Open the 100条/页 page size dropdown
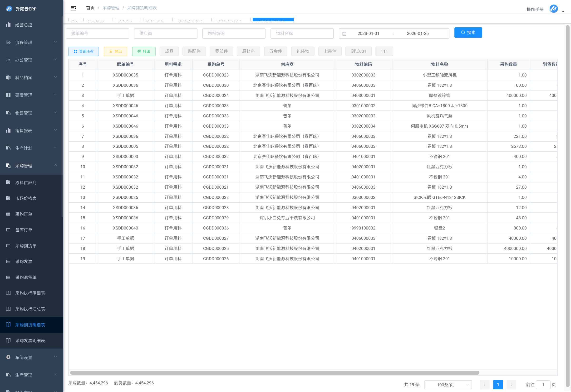Screen dimensions: 571x392 pyautogui.click(x=448, y=385)
